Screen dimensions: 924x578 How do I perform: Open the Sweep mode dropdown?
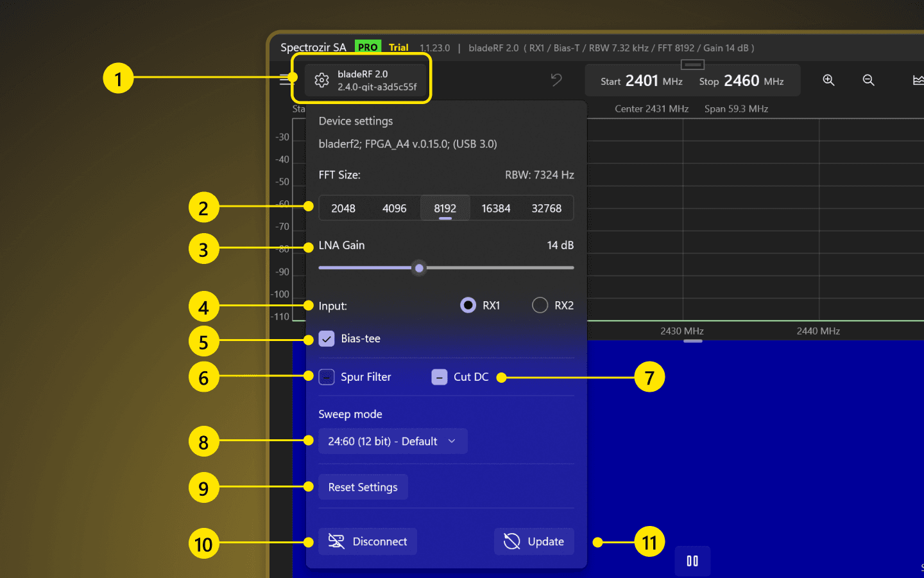393,441
